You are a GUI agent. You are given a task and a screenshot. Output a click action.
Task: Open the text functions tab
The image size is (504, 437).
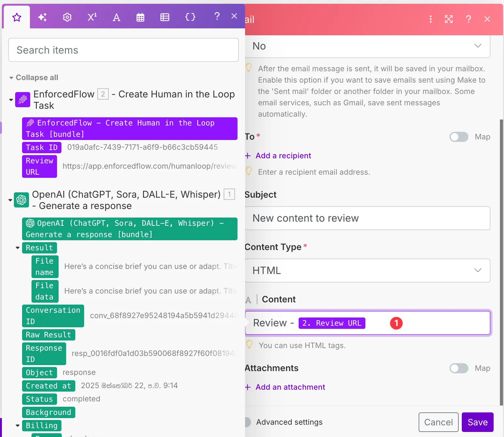coord(116,17)
